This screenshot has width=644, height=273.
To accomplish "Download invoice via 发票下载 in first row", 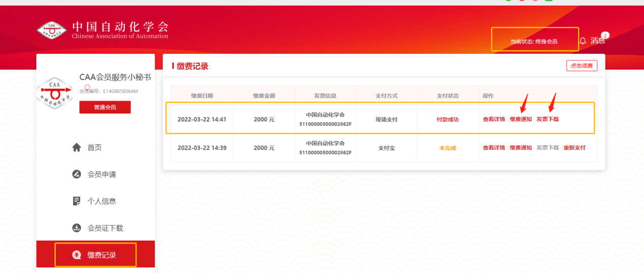I will point(548,119).
